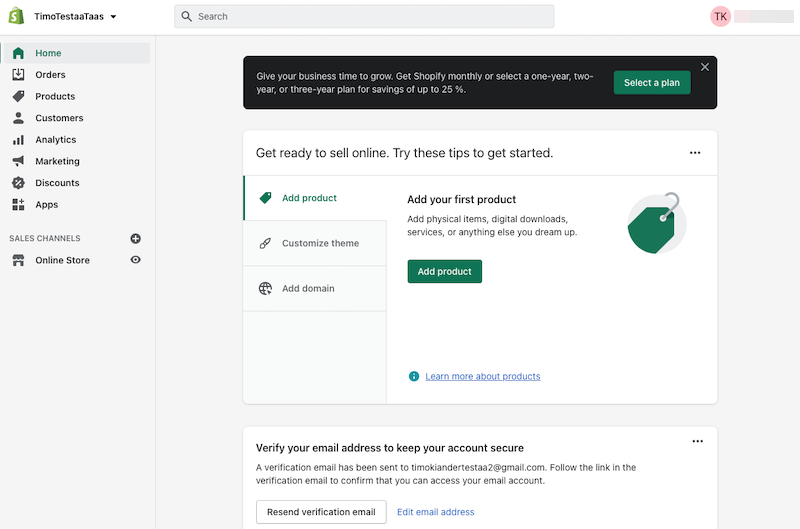Click the large product tag illustration
This screenshot has height=529, width=800.
pyautogui.click(x=657, y=223)
